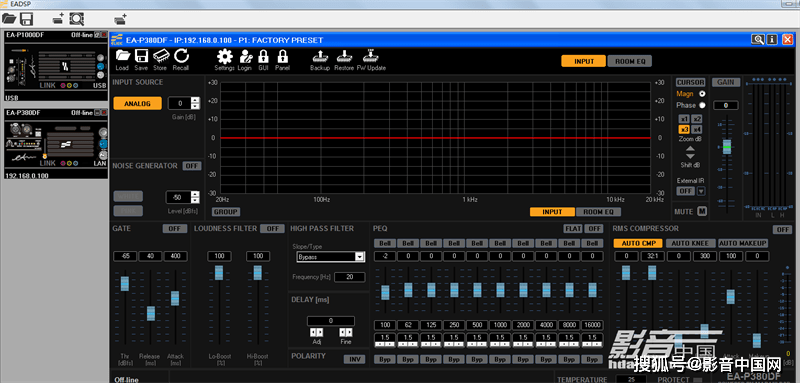
Task: Click the Lo-Boost fader handle
Action: pyautogui.click(x=219, y=273)
